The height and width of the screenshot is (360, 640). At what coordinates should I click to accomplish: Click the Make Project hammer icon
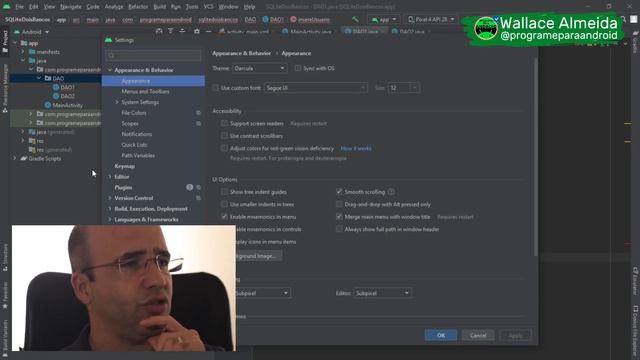356,19
